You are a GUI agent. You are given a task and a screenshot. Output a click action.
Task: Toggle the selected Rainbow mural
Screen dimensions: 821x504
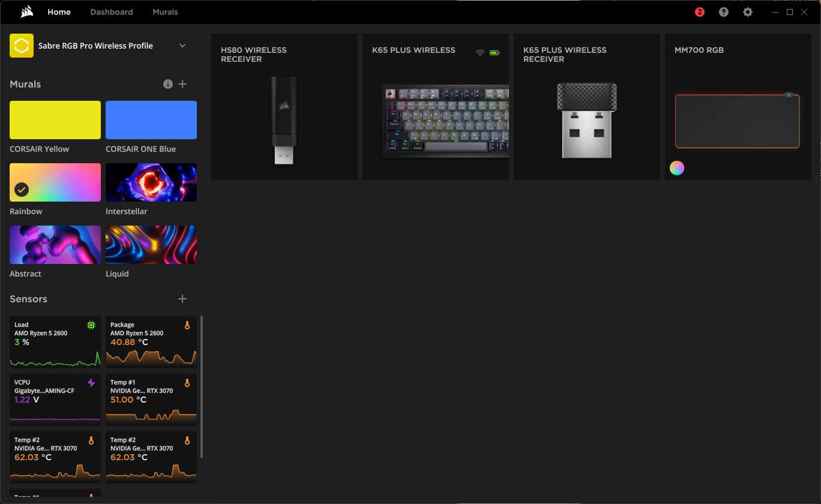(x=55, y=182)
